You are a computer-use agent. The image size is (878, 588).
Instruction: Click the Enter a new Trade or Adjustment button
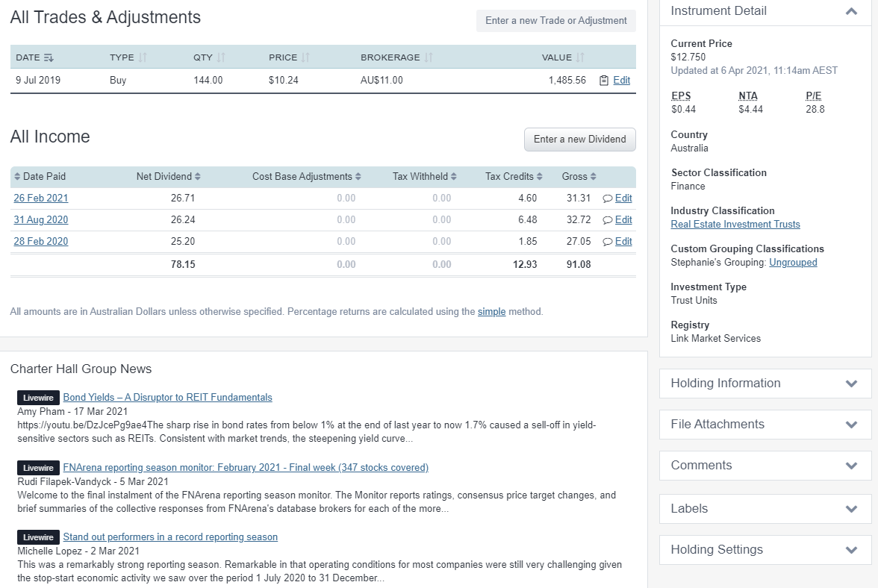coord(555,20)
